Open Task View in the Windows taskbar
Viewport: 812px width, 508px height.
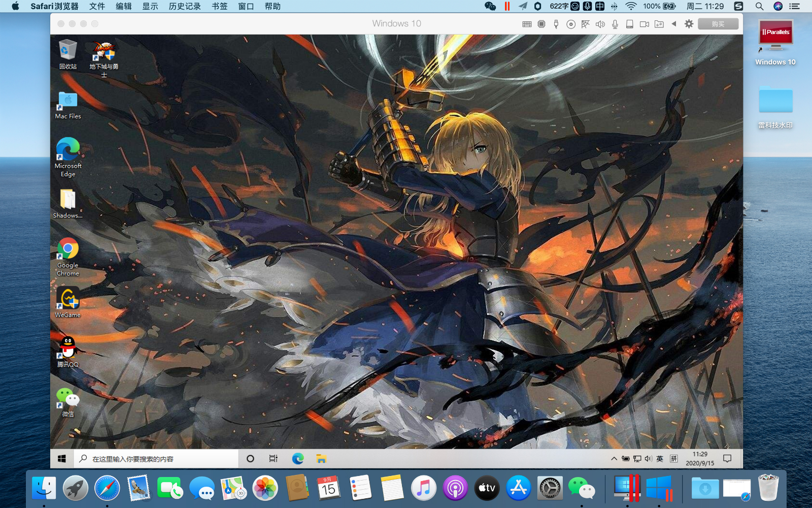click(274, 459)
